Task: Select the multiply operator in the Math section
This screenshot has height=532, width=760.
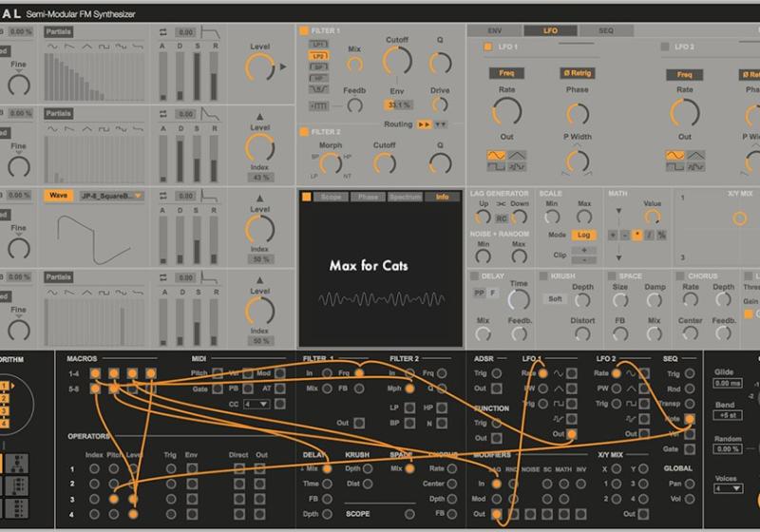Action: click(637, 234)
